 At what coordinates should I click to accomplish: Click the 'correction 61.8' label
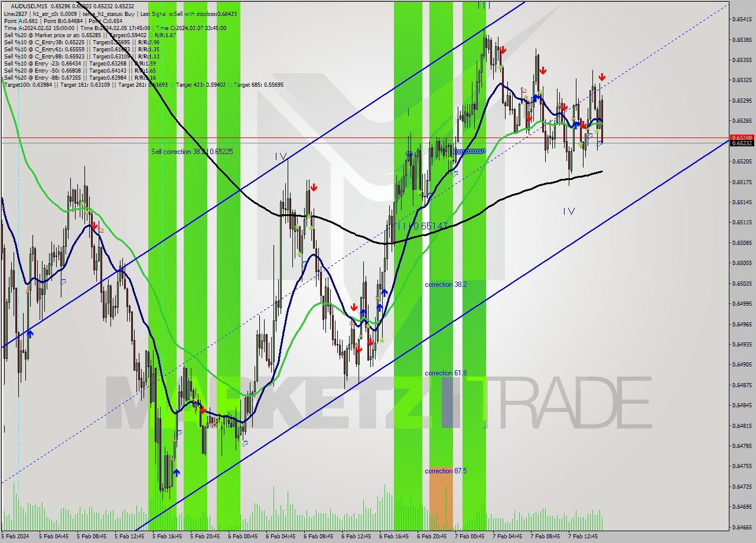(446, 373)
